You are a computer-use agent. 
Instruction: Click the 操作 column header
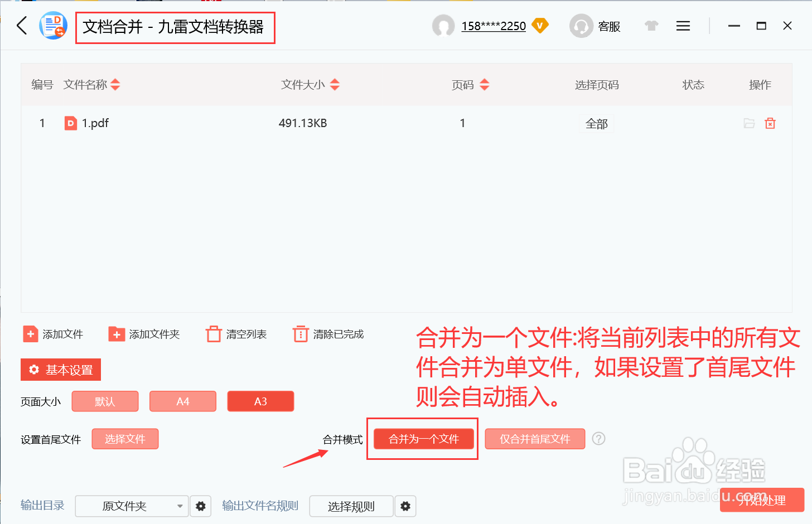pos(760,85)
